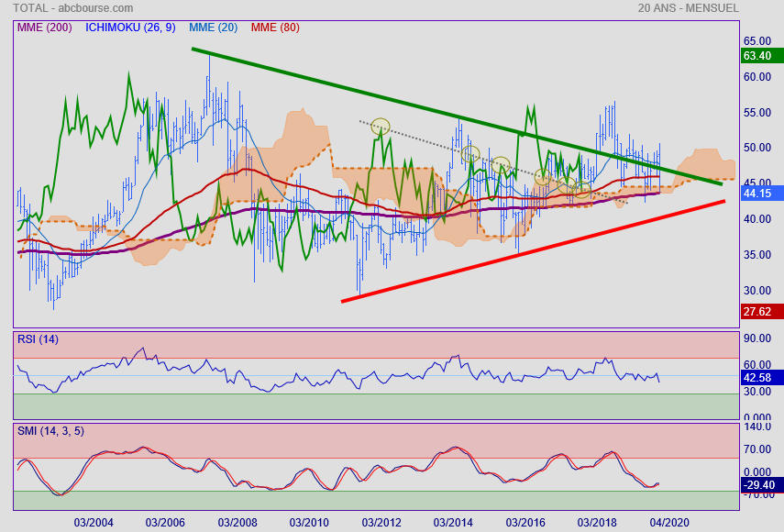Click the 55.00 price axis label

(757, 113)
